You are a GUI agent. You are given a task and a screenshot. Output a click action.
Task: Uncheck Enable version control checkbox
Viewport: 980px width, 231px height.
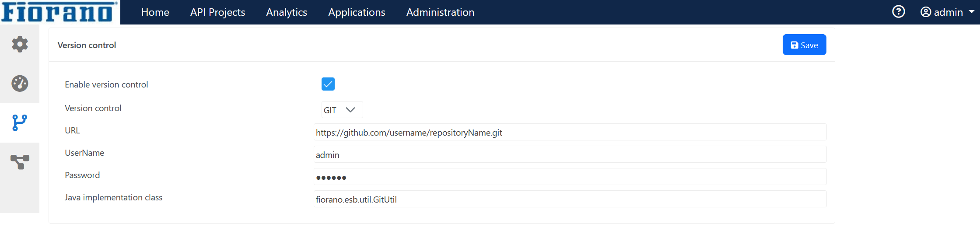(328, 84)
